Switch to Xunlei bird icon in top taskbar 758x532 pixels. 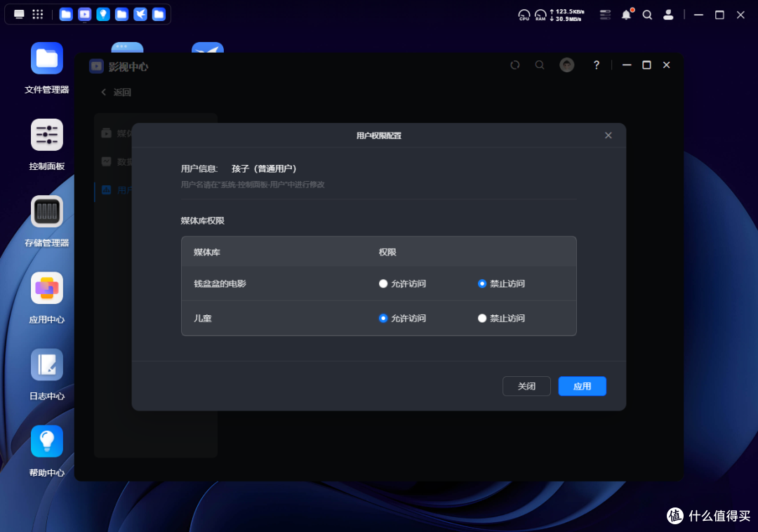pos(140,15)
